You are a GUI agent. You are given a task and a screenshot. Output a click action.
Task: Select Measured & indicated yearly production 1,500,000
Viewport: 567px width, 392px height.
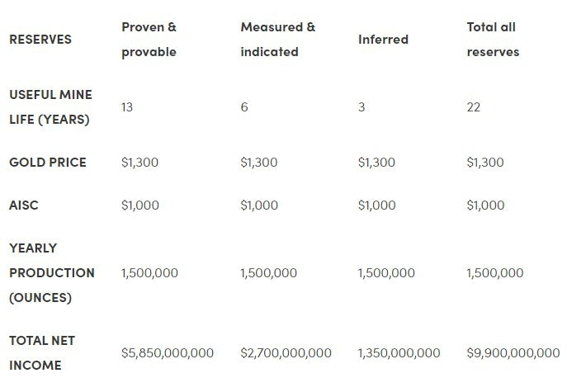268,273
